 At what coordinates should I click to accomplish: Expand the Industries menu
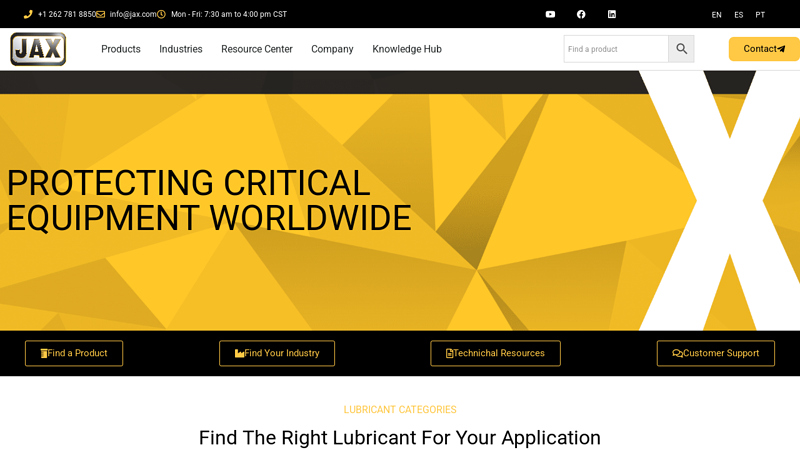(x=180, y=49)
